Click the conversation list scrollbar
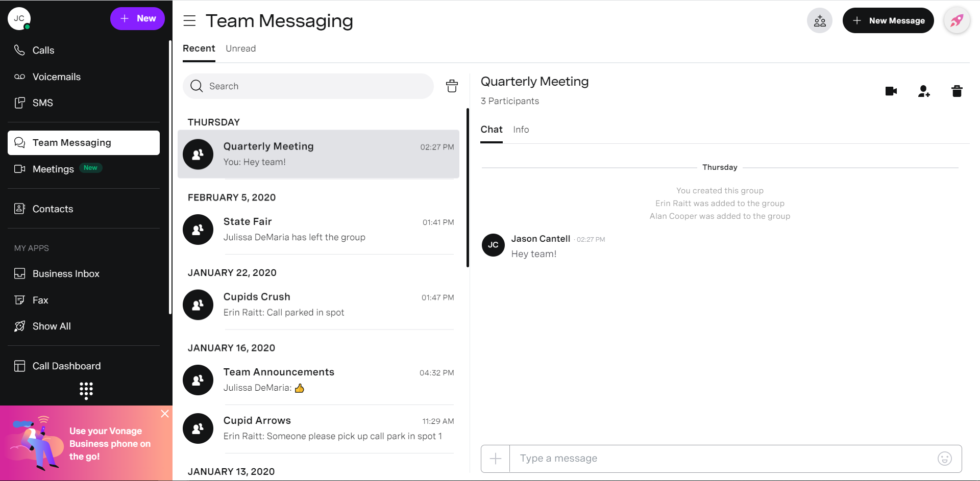Screen dimensions: 980x481 click(x=468, y=188)
